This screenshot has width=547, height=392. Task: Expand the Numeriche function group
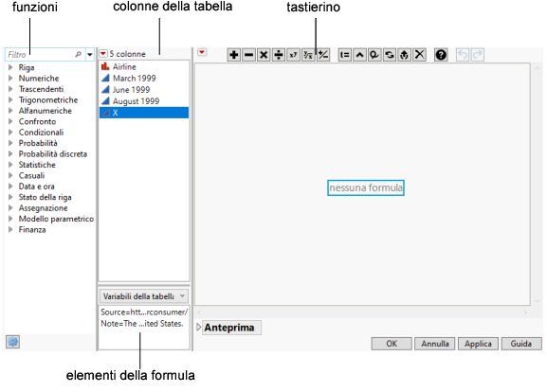coord(10,78)
